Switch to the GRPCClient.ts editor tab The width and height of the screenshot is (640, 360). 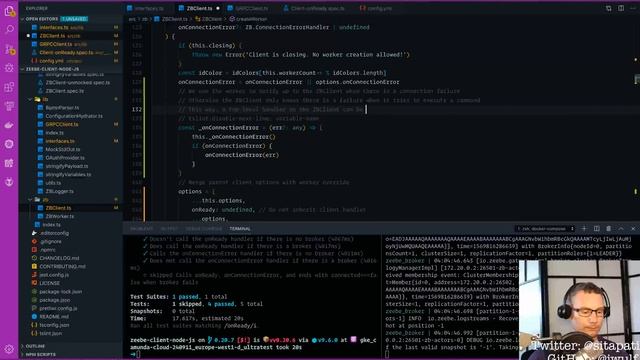(x=248, y=8)
